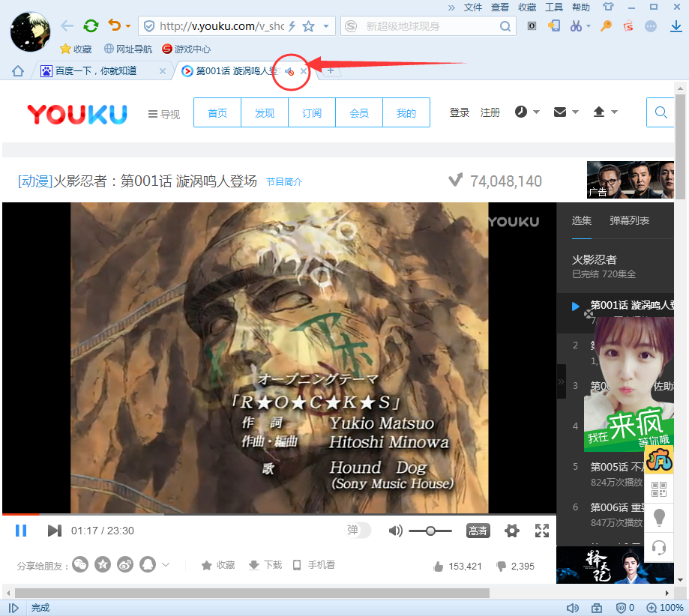Image resolution: width=689 pixels, height=616 pixels.
Task: Mute the player volume speaker icon
Action: tap(395, 531)
